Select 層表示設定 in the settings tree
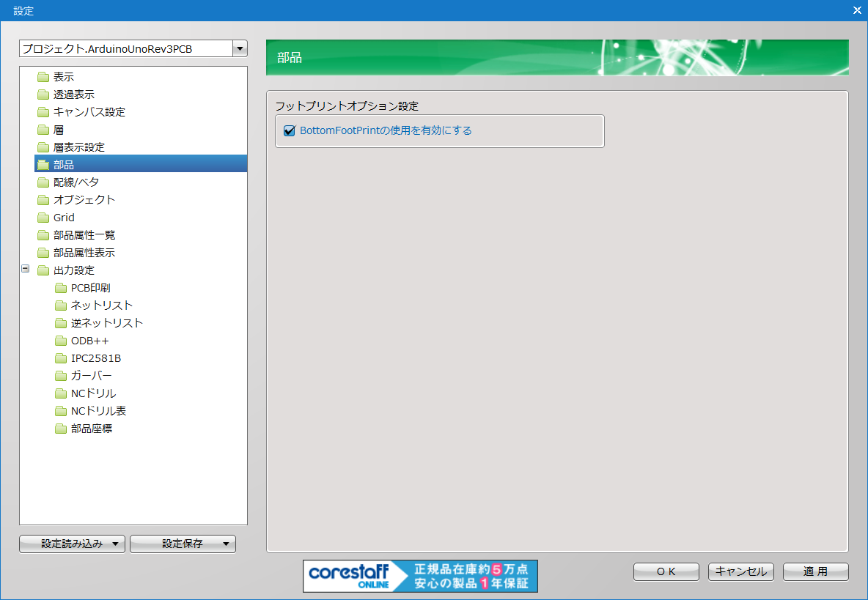Screen dimensions: 868x600 pyautogui.click(x=79, y=147)
